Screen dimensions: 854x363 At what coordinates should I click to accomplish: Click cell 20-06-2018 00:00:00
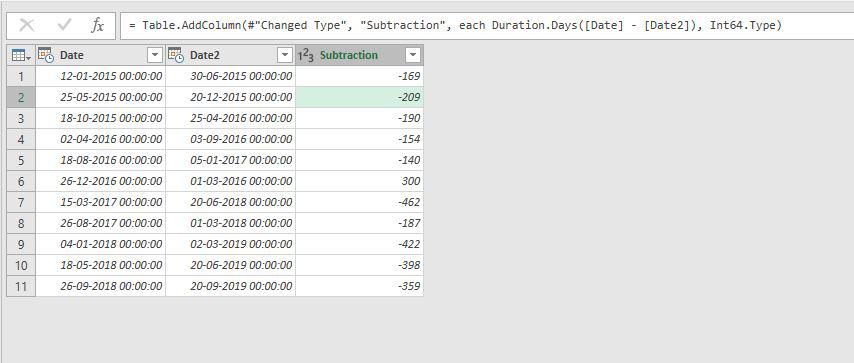[x=230, y=202]
